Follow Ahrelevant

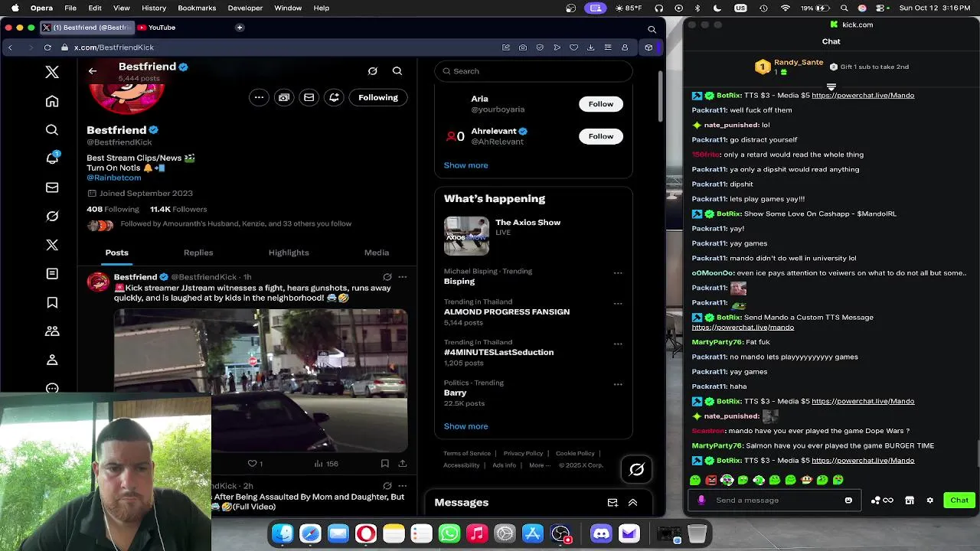601,136
